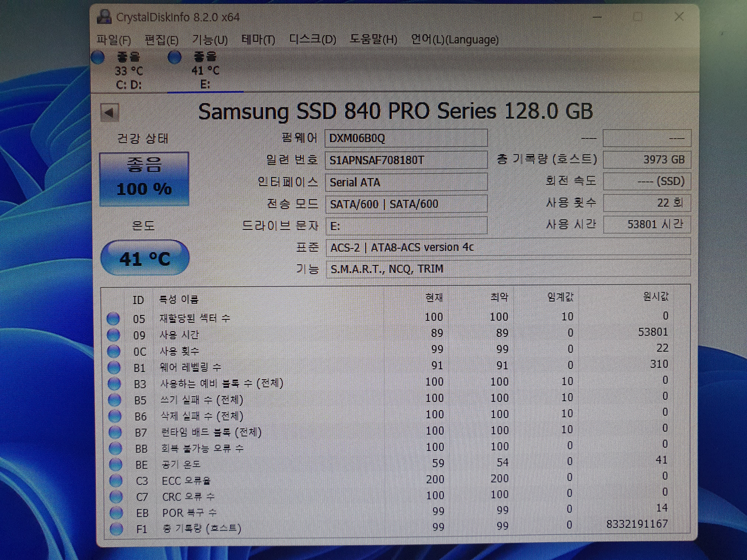Image resolution: width=747 pixels, height=560 pixels.
Task: Select the 웨어 레벨링 수 attribute name
Action: 190,367
